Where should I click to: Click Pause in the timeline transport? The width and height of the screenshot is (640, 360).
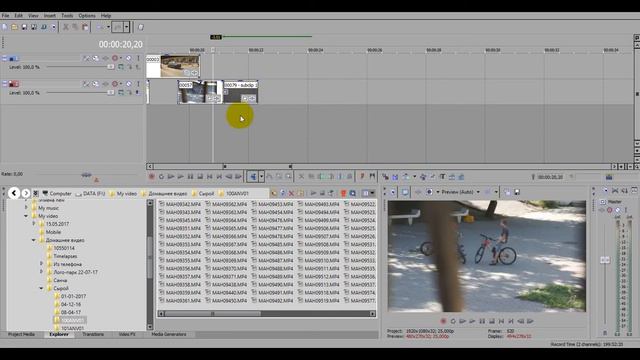(190, 177)
